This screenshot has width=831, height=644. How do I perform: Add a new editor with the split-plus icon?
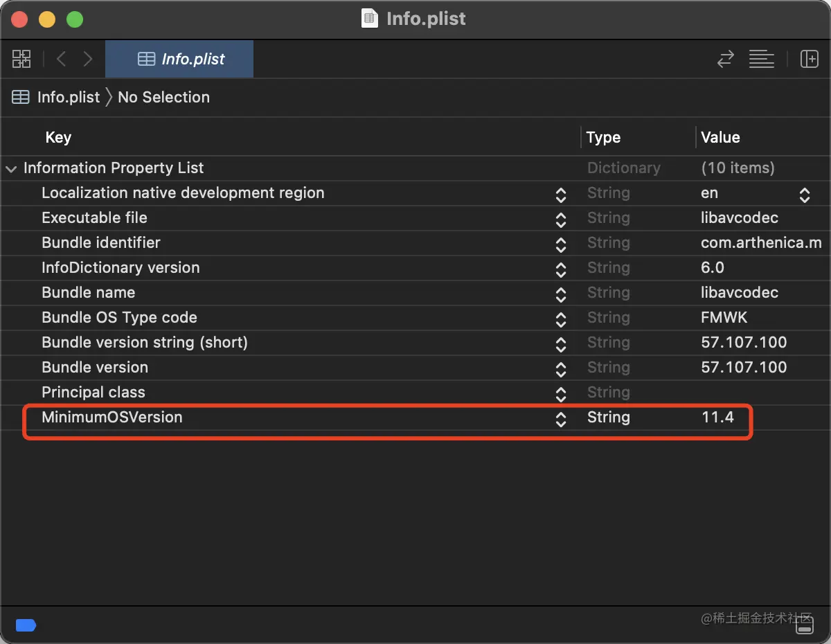point(810,59)
